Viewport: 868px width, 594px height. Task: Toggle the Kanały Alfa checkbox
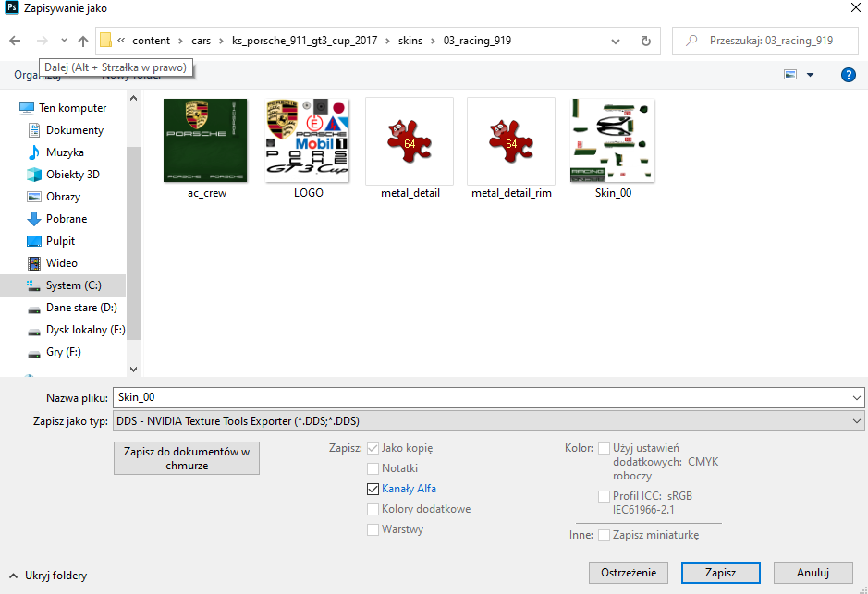point(373,489)
